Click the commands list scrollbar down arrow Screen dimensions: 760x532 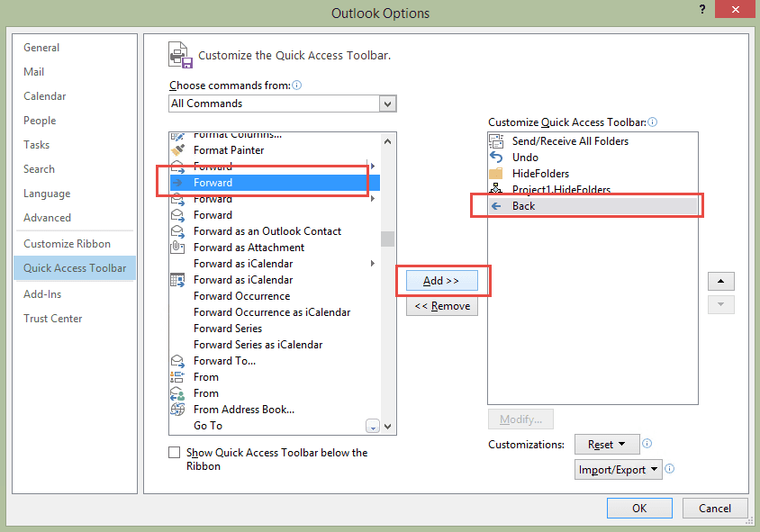pyautogui.click(x=388, y=427)
